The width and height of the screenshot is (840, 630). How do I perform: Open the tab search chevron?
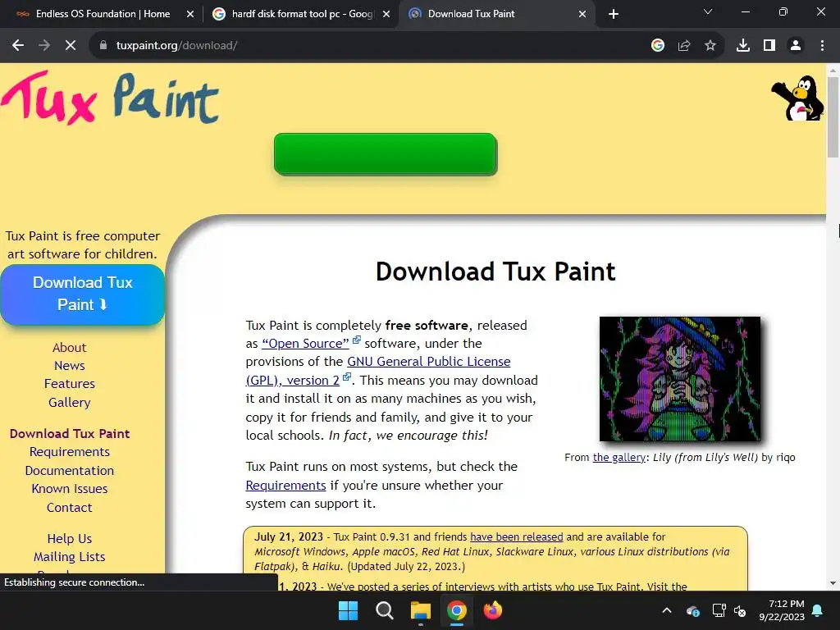(708, 11)
